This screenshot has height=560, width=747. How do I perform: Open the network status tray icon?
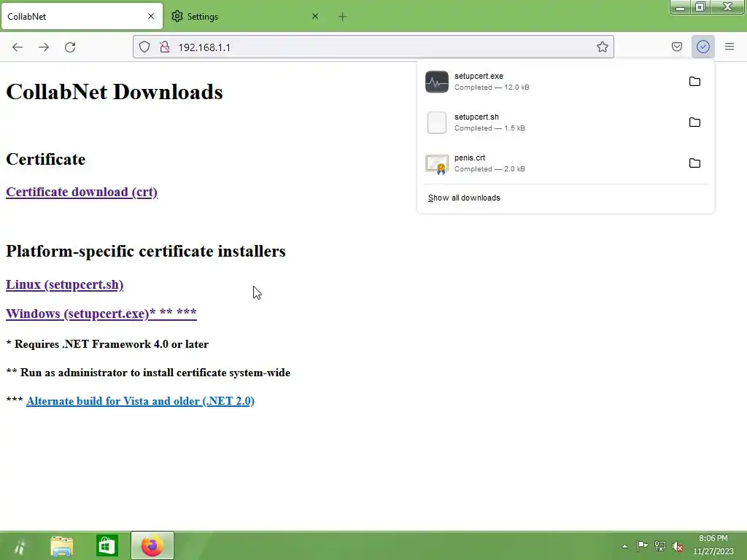[659, 546]
